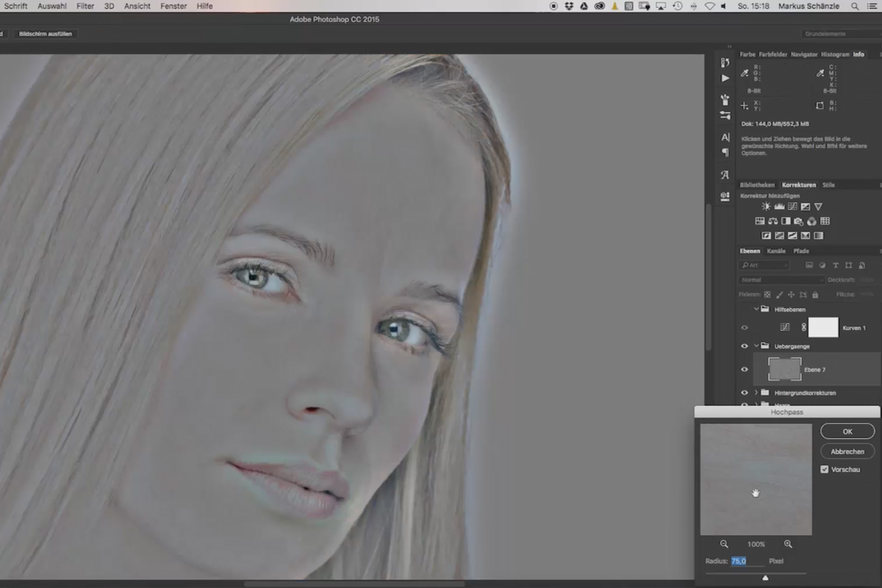This screenshot has width=882, height=588.
Task: Open the History panel icon
Action: 725,62
